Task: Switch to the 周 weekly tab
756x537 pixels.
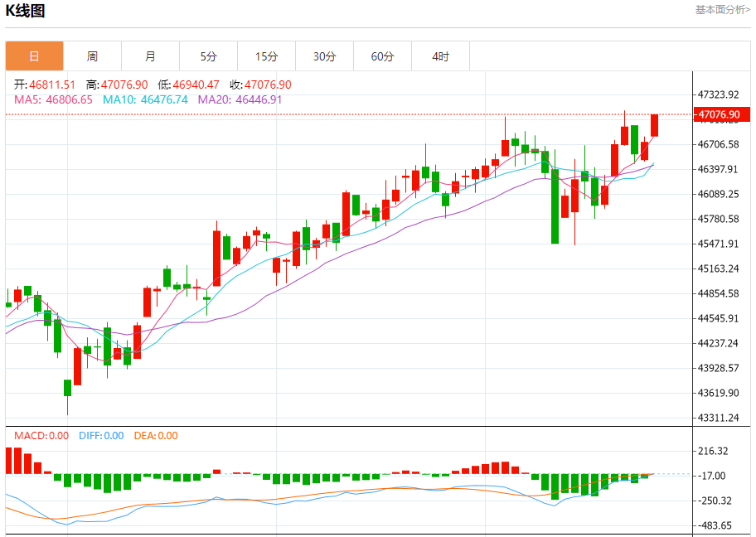Action: pyautogui.click(x=92, y=56)
